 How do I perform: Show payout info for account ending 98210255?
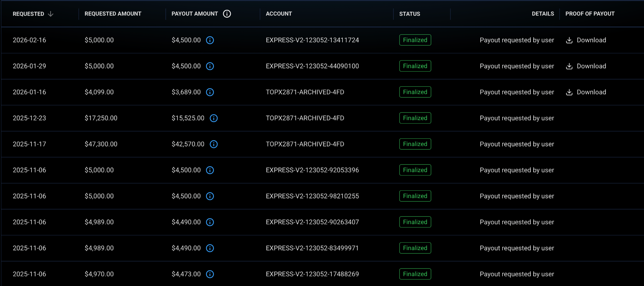pos(210,196)
